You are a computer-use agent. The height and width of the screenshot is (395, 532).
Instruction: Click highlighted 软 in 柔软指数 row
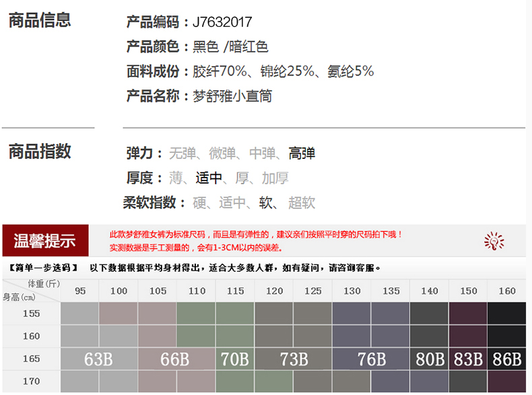click(265, 203)
